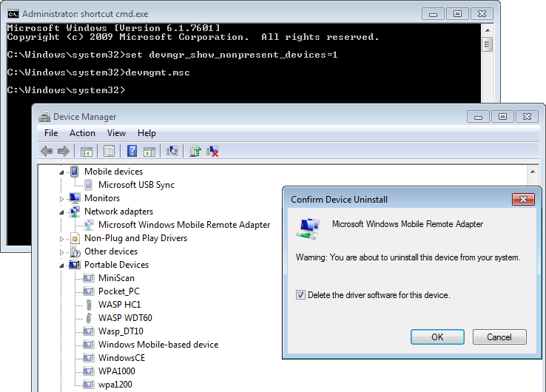Open the Action menu

coord(82,133)
